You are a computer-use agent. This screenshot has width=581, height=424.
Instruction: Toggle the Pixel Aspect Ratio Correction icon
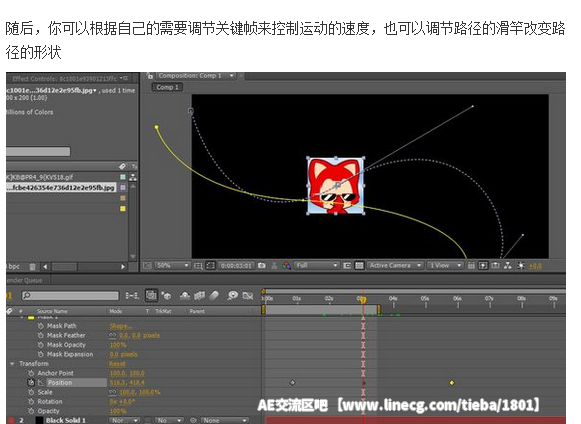(x=471, y=266)
